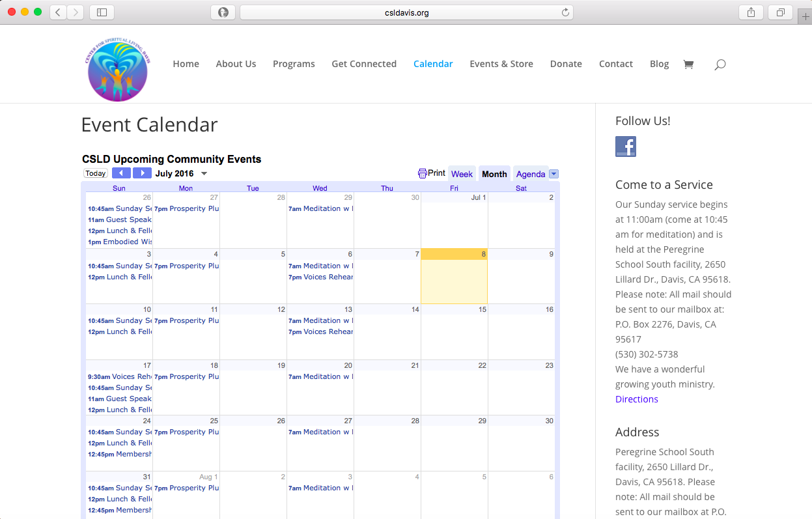Open a new Safari tab
812x519 pixels.
[x=805, y=16]
